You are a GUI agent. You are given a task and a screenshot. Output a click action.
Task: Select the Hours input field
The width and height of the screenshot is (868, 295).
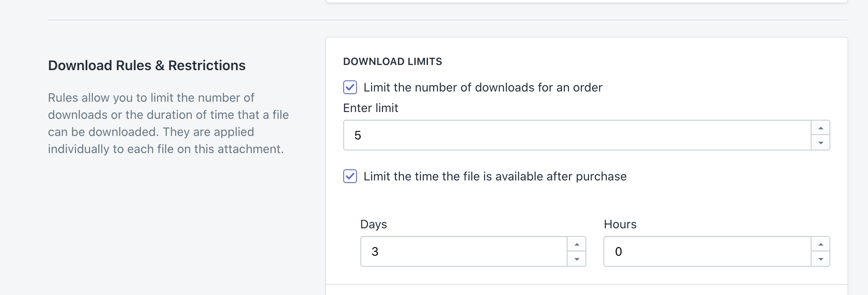pyautogui.click(x=707, y=251)
